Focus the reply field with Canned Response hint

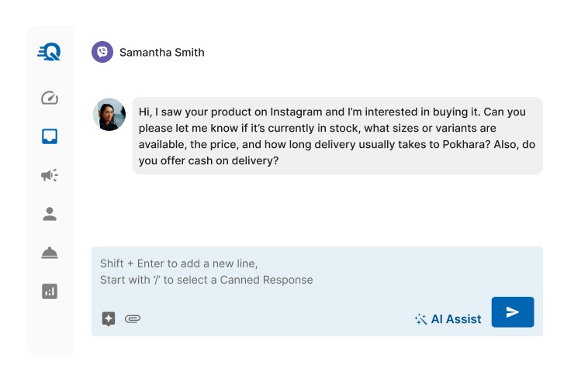(x=310, y=272)
